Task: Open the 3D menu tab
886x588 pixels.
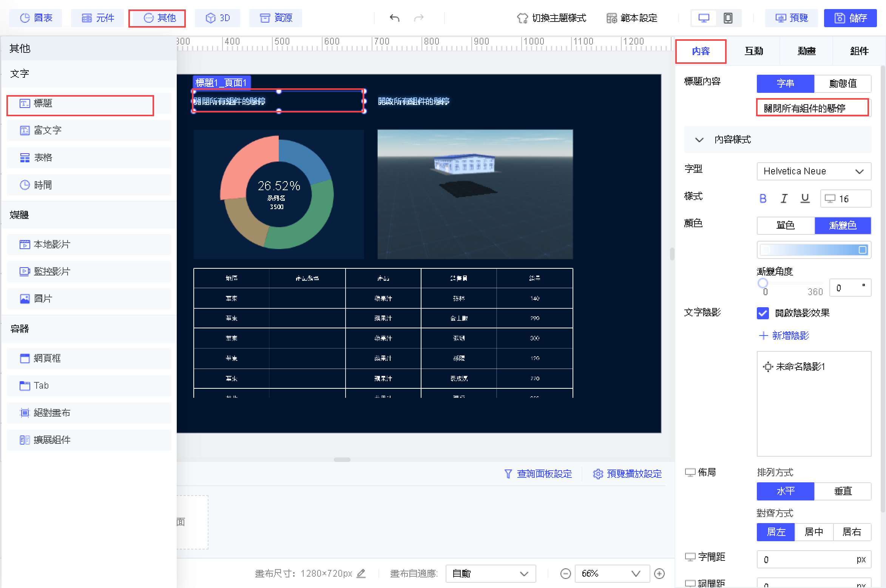Action: [218, 18]
